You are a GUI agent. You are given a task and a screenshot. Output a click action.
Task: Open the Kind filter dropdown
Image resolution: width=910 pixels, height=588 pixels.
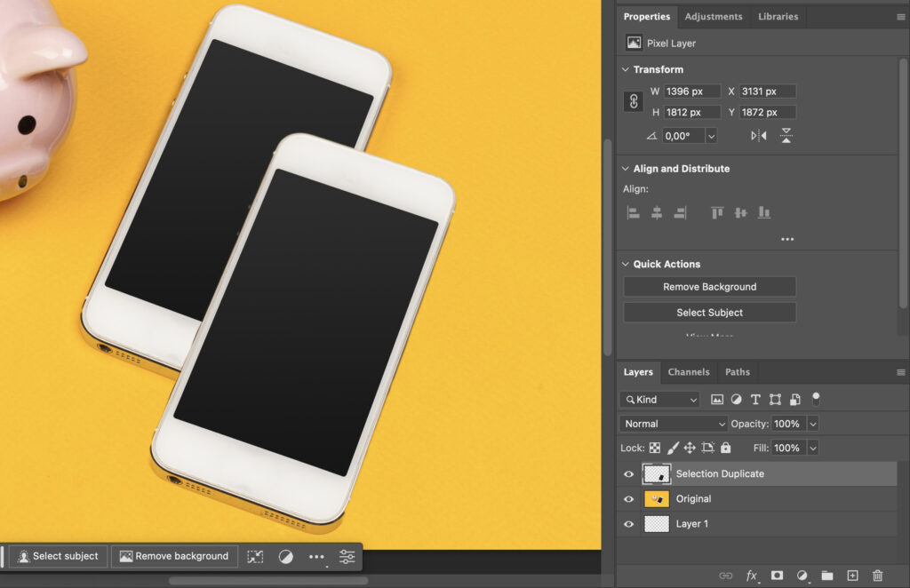[659, 399]
